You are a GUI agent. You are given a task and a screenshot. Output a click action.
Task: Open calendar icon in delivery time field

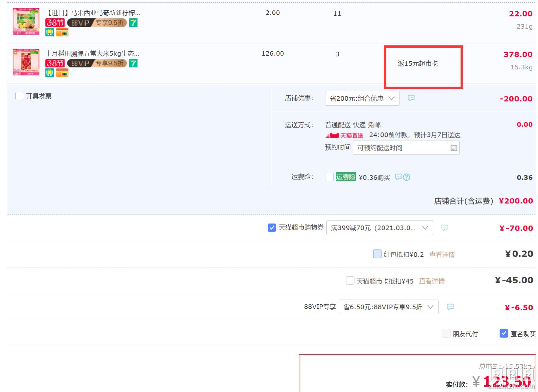pyautogui.click(x=454, y=148)
